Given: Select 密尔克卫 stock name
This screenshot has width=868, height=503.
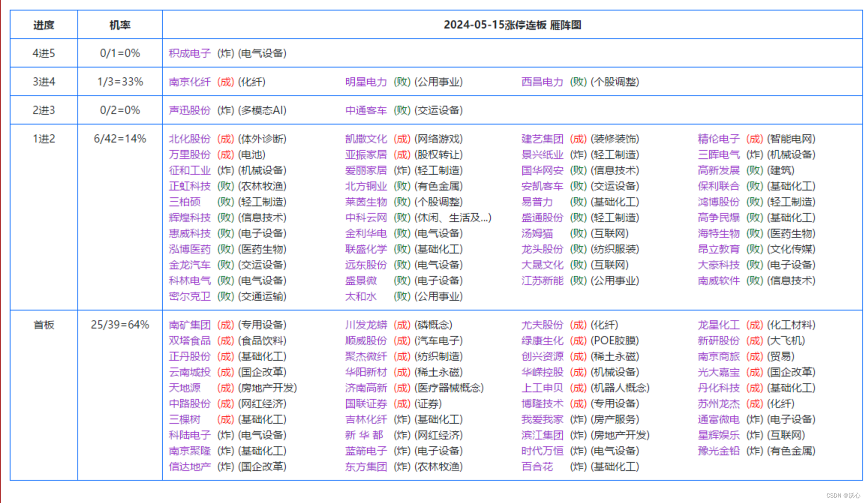Looking at the screenshot, I should (190, 296).
